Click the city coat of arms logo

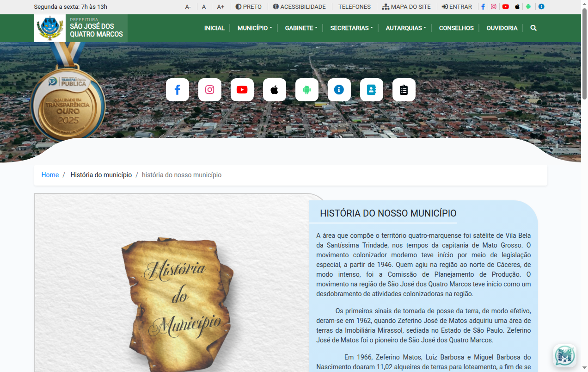click(50, 28)
